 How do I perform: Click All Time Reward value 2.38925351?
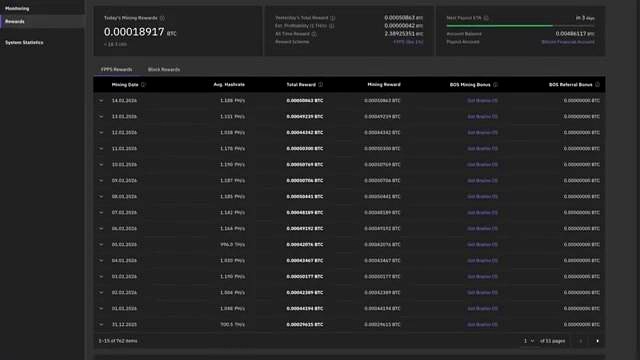[x=403, y=34]
